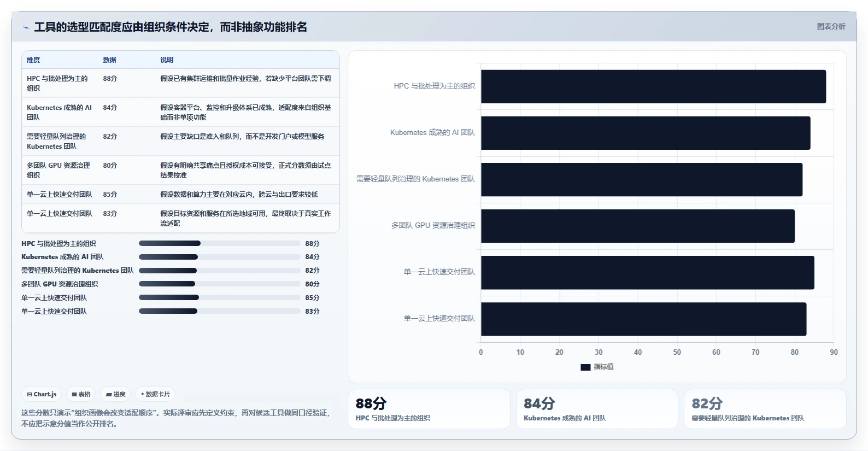Click the chart bar for HPC 与批处理为主的组织
This screenshot has height=451, width=868.
(653, 86)
